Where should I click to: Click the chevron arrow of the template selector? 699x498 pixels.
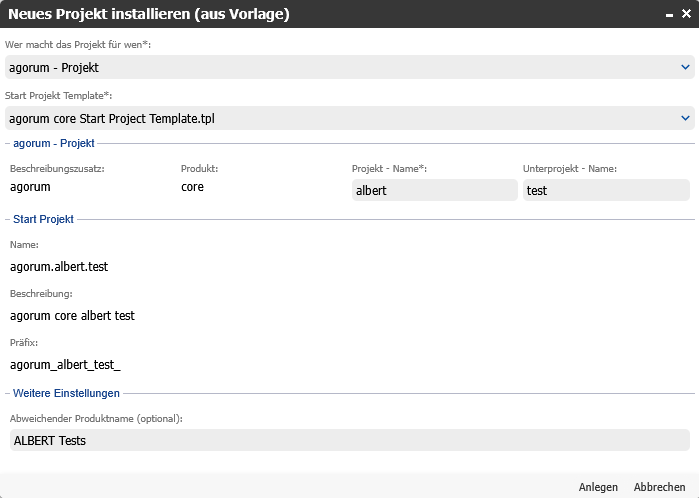[685, 118]
